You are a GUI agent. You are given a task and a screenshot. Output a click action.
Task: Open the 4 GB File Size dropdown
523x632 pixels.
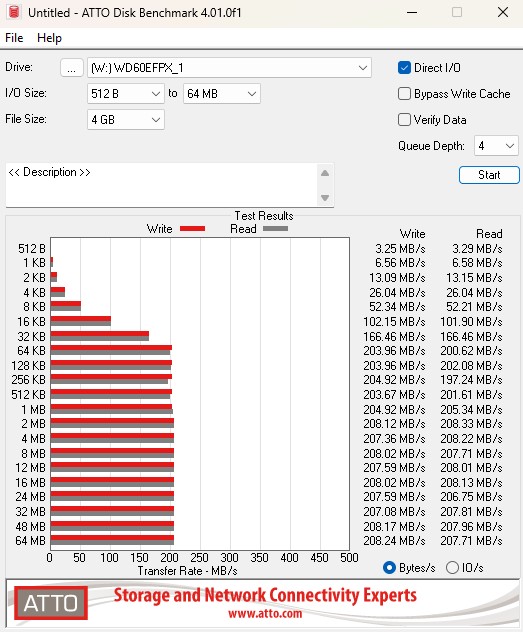[x=126, y=120]
